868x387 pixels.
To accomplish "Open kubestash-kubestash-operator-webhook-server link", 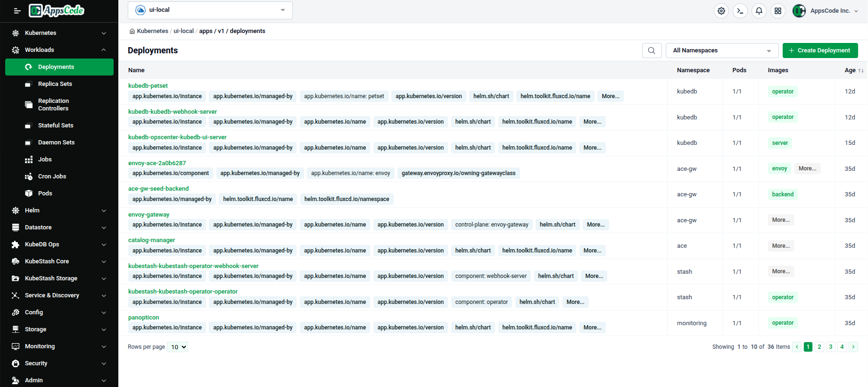I will coord(193,266).
